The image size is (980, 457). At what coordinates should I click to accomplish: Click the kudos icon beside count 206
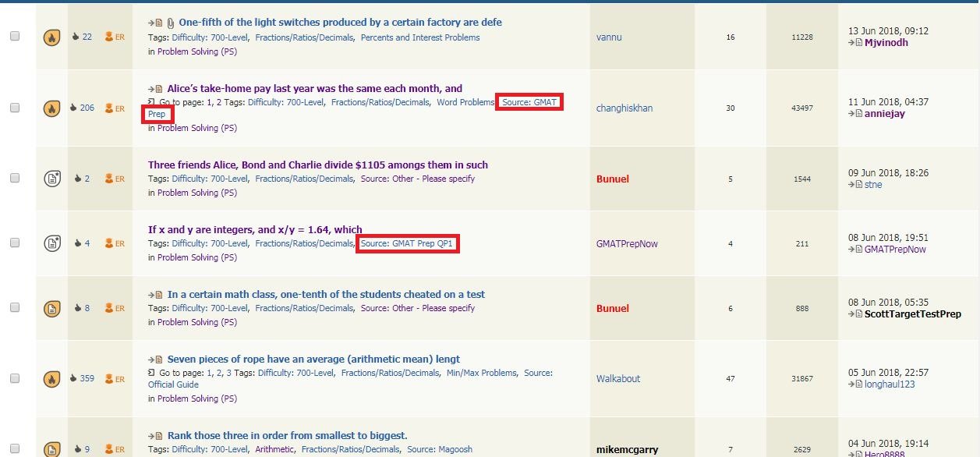[74, 108]
